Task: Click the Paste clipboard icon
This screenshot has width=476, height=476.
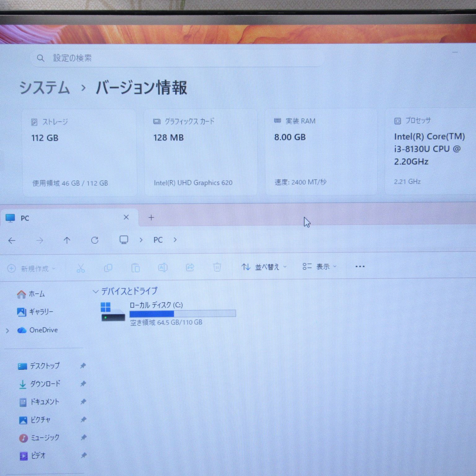Action: 135,268
